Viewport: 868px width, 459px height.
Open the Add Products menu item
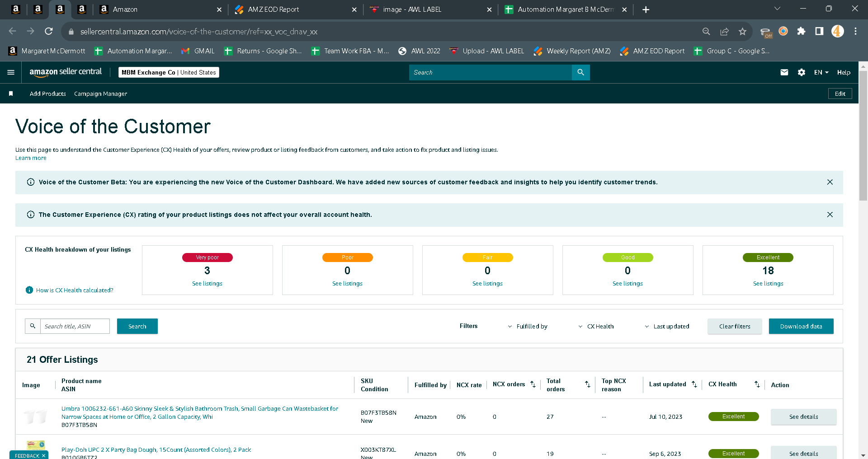48,94
